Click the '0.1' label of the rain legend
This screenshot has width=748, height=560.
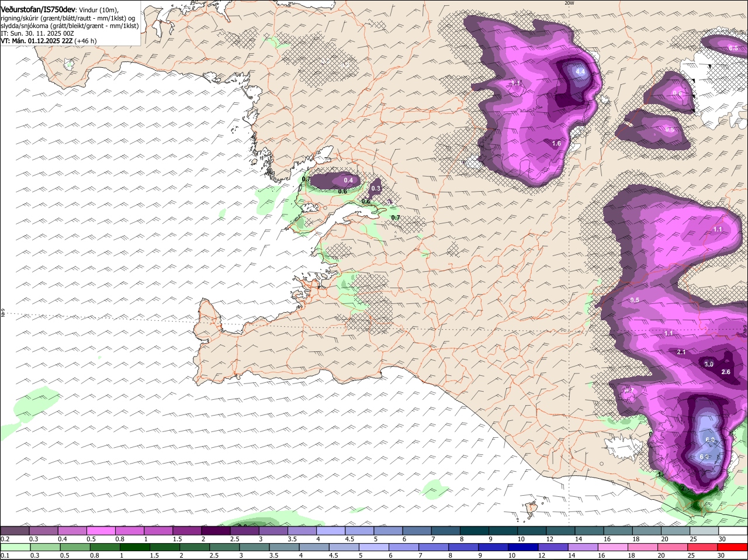(5, 556)
